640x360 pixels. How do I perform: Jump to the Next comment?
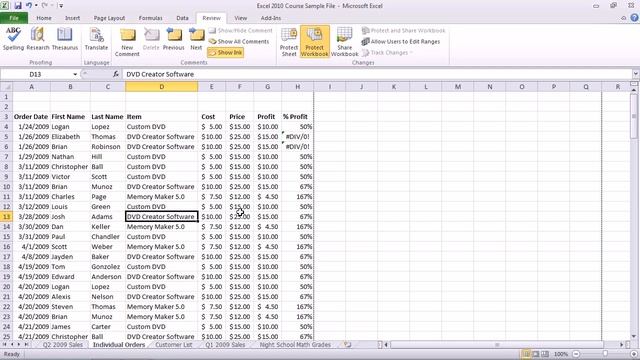point(196,39)
